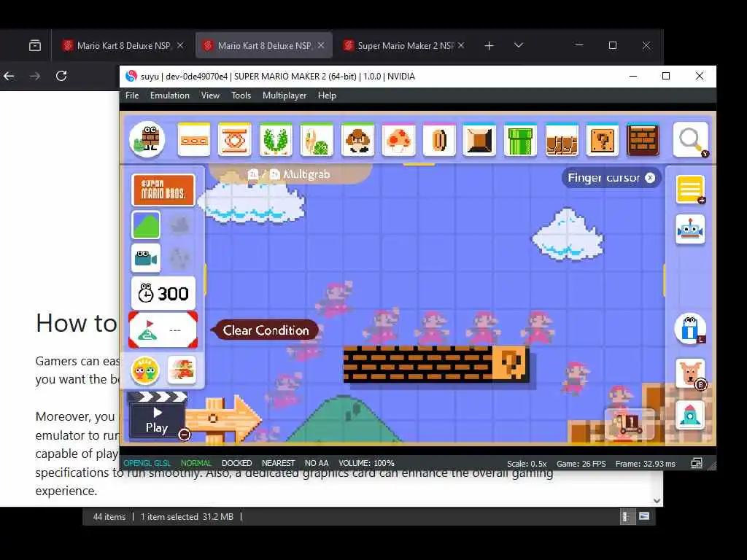This screenshot has height=560, width=747.
Task: Select the green warp pipe in palette
Action: coord(520,140)
